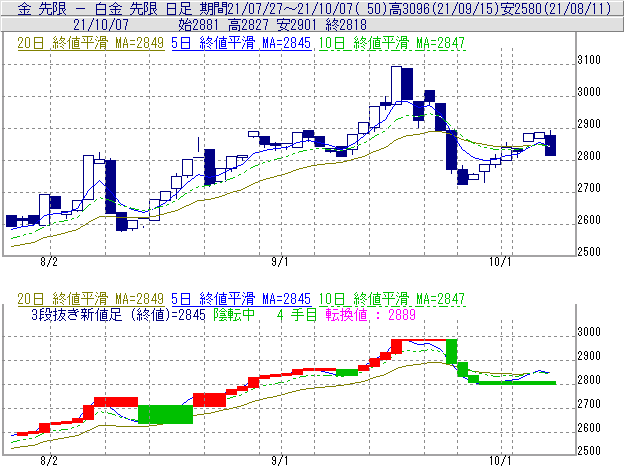The height and width of the screenshot is (475, 624).
Task: Click the 10日 終値平滑 MA=2847 legend in lower chart
Action: click(x=392, y=299)
